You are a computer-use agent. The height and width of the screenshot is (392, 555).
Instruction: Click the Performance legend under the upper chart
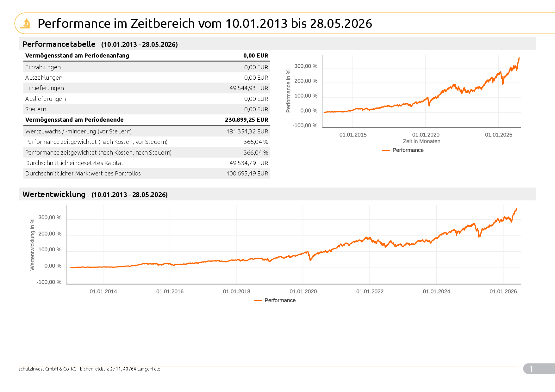click(x=403, y=150)
